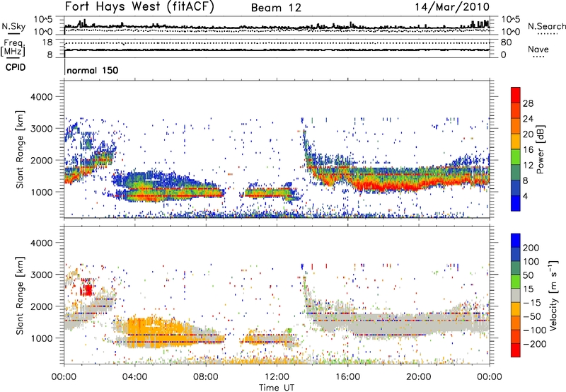Click the 'N.Search' legend label
566x392 pixels.
pos(546,26)
